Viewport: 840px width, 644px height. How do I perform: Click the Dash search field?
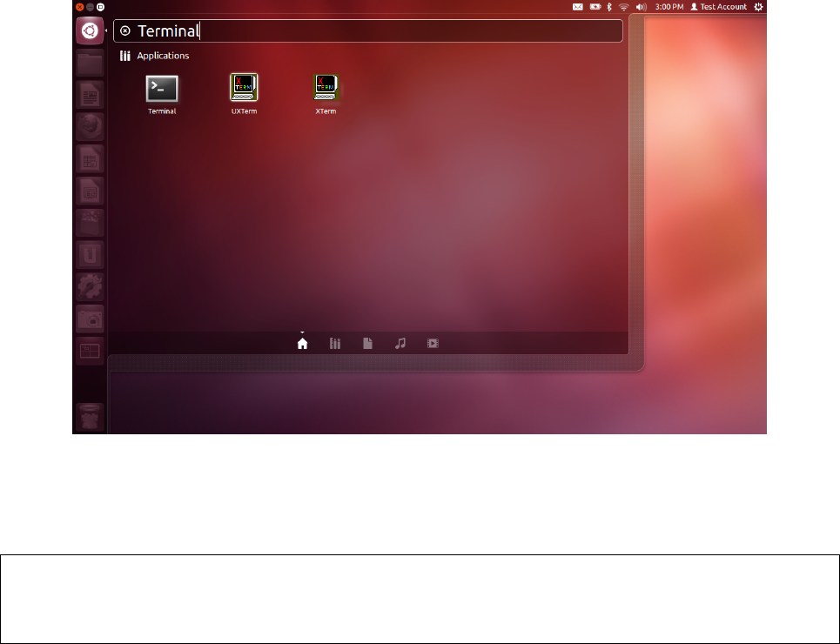click(x=368, y=31)
